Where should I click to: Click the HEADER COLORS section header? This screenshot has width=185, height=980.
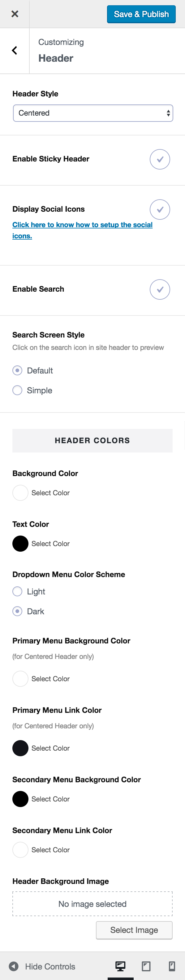click(92, 440)
